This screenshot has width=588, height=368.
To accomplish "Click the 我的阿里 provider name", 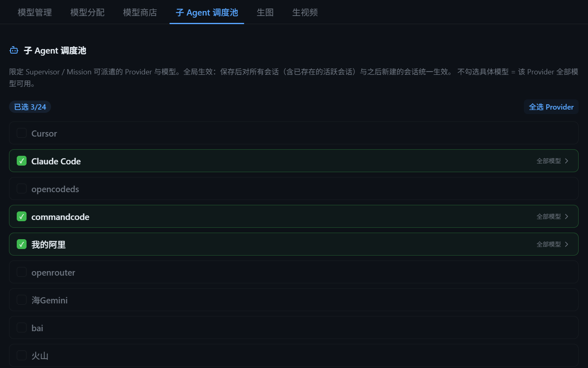I will tap(49, 245).
